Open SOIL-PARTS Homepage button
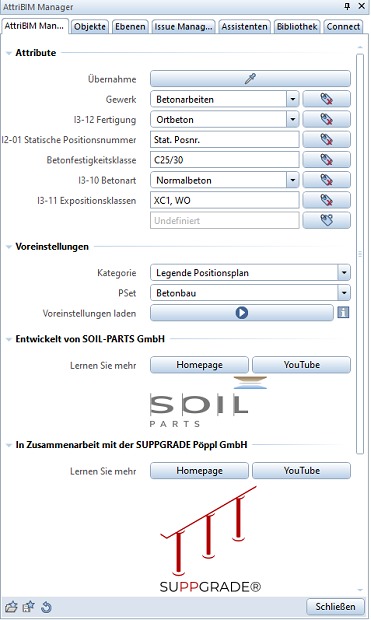The height and width of the screenshot is (620, 371). (199, 365)
